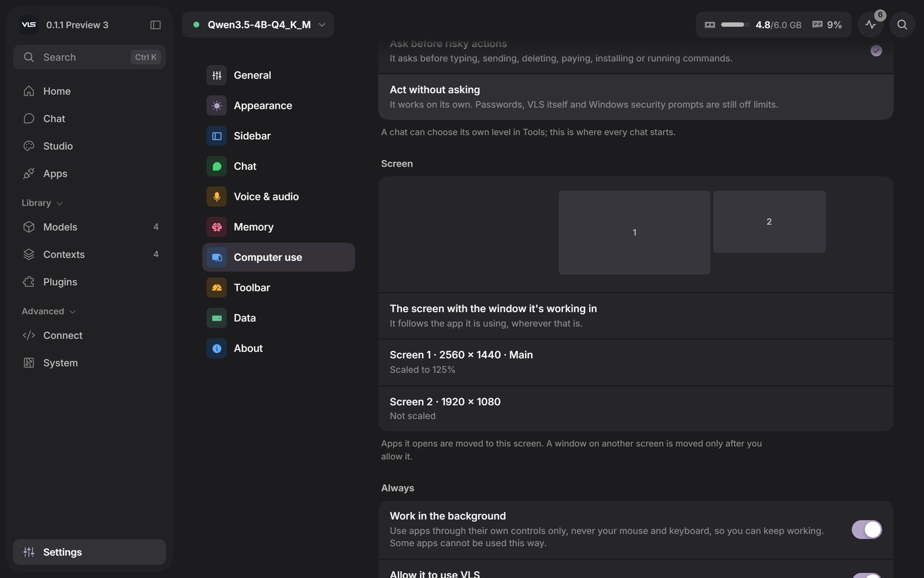Open Computer use settings tab
The width and height of the screenshot is (924, 578).
[278, 257]
